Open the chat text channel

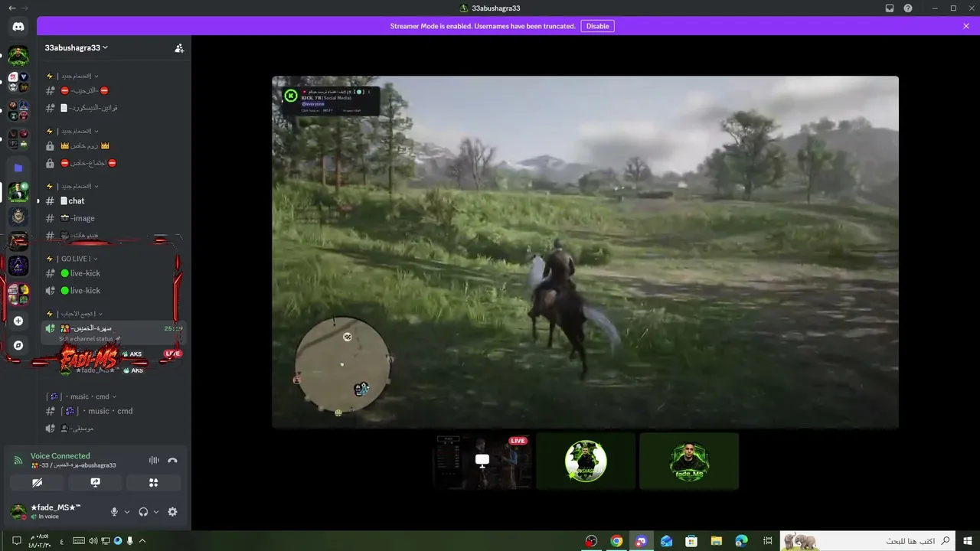tap(113, 201)
